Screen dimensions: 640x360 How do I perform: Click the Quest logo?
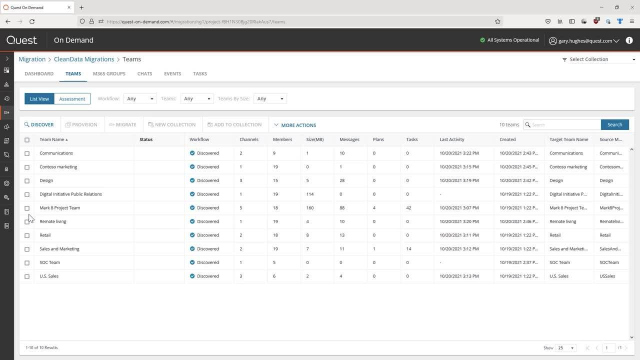(x=22, y=40)
